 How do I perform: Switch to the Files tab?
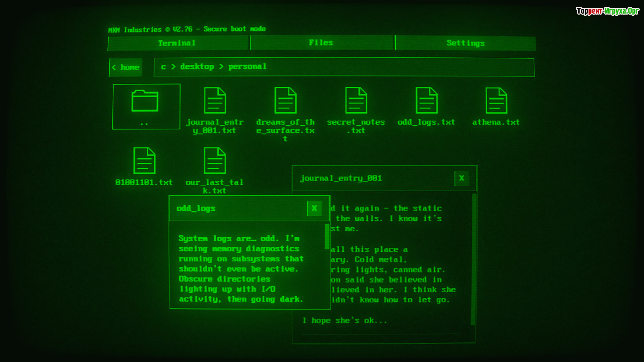coord(321,43)
